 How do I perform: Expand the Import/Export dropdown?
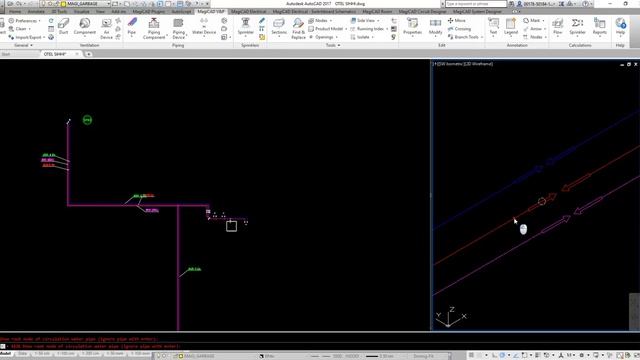coord(27,37)
